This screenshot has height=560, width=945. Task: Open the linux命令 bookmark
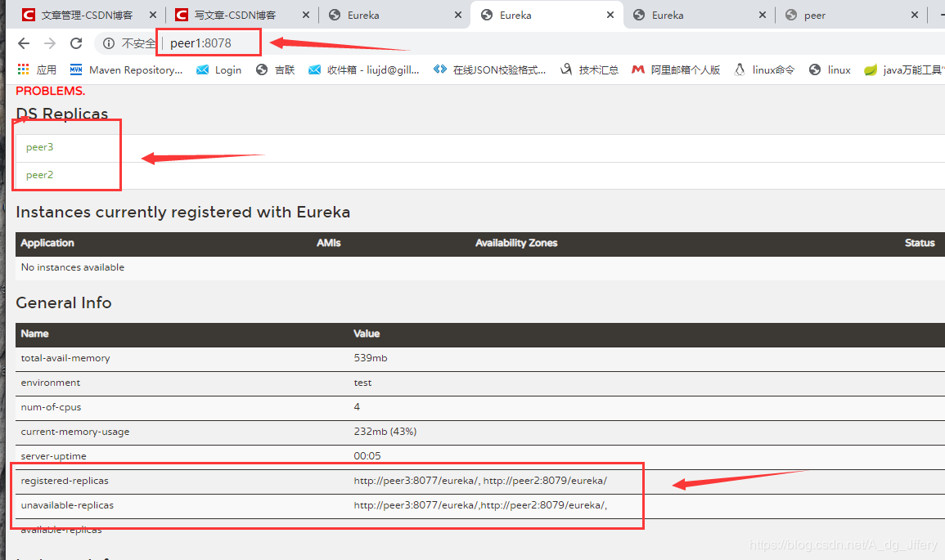click(764, 70)
